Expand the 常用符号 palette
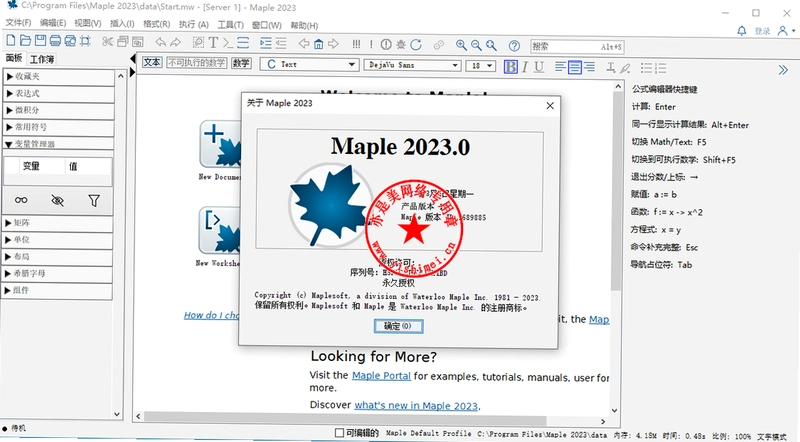 click(x=58, y=127)
